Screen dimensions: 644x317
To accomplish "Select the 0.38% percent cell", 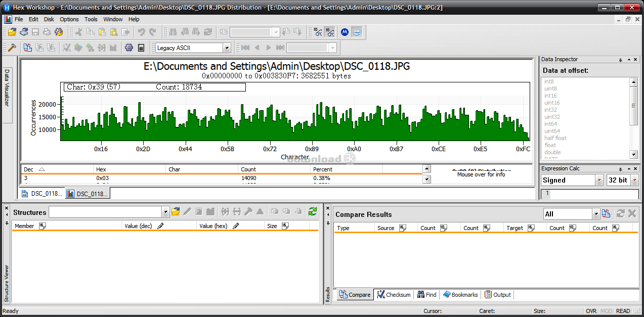I will [321, 178].
